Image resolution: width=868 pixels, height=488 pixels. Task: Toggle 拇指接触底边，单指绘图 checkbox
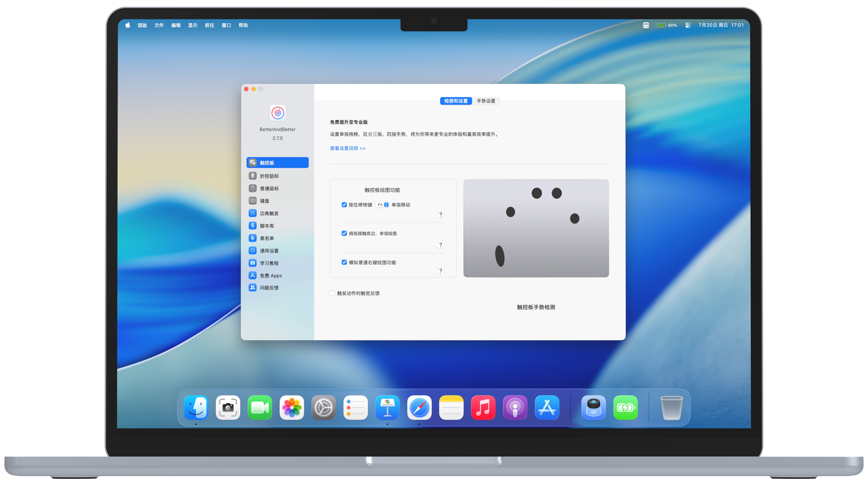click(x=344, y=233)
